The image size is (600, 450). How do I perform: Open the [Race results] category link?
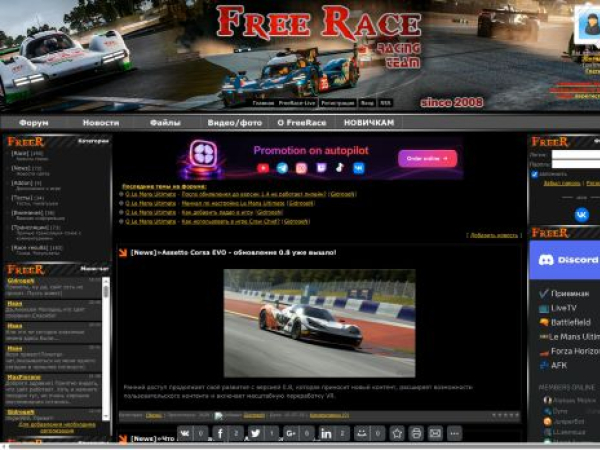tap(30, 248)
